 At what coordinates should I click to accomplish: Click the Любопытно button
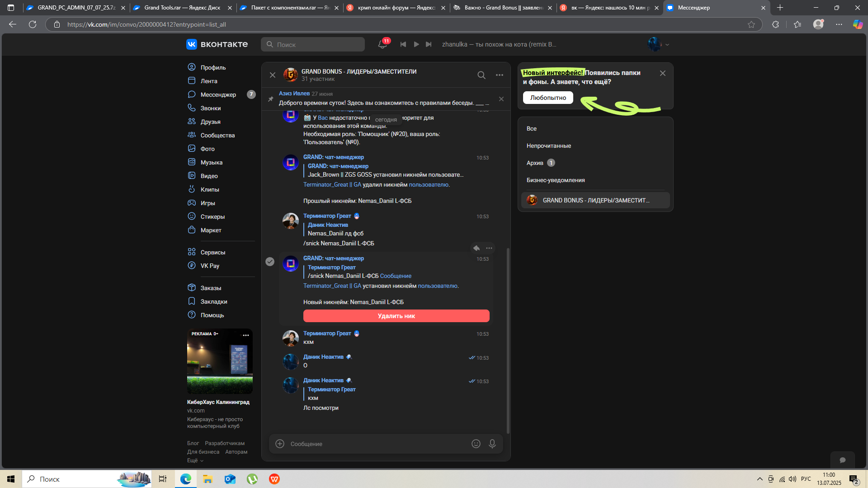(548, 98)
